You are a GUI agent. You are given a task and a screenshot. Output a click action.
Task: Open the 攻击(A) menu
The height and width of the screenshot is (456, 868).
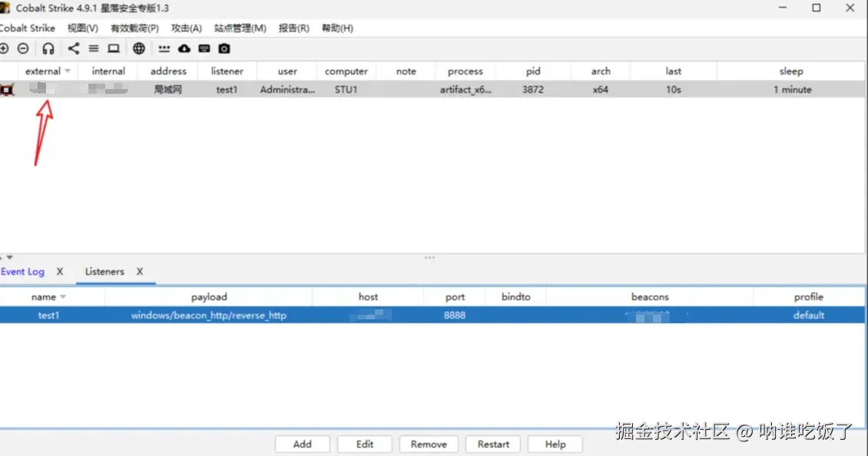187,28
